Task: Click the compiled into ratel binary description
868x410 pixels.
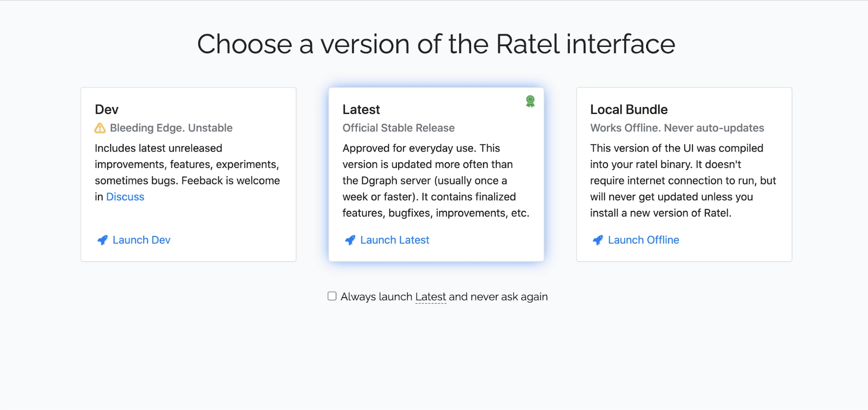Action: tap(683, 180)
